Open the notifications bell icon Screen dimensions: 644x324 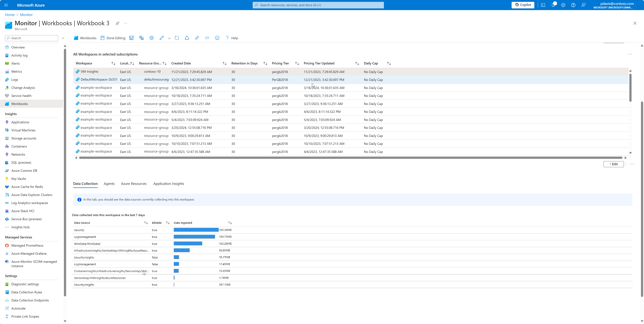click(x=553, y=5)
